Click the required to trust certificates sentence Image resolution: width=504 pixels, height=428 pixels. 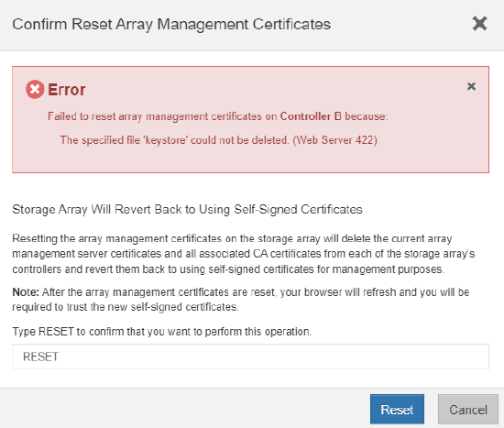[126, 307]
